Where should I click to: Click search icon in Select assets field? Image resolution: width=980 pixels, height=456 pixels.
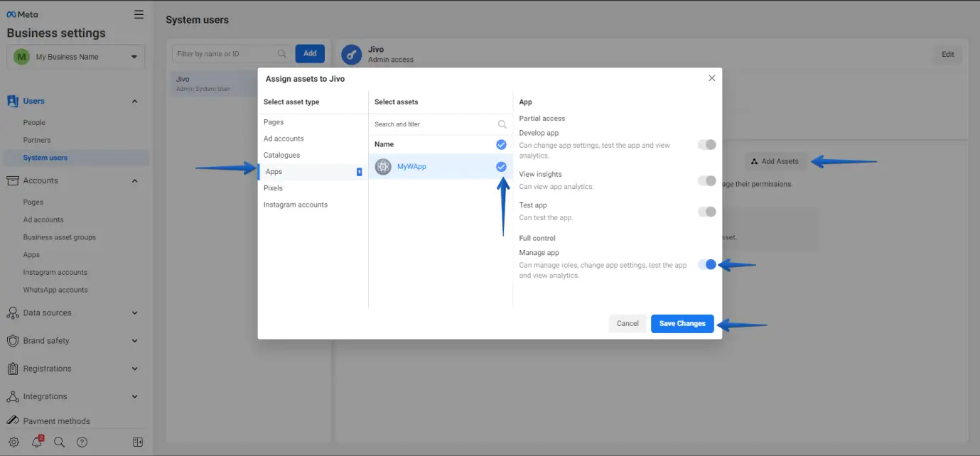pyautogui.click(x=502, y=124)
